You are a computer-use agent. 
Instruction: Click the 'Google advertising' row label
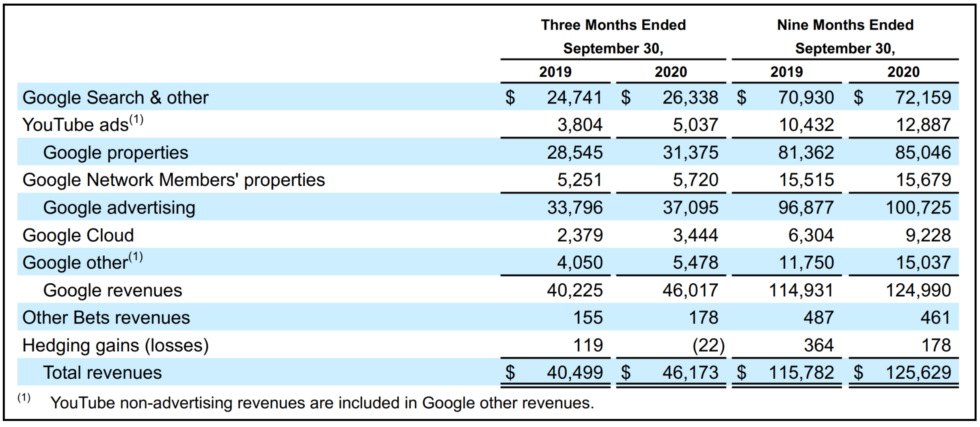[119, 208]
